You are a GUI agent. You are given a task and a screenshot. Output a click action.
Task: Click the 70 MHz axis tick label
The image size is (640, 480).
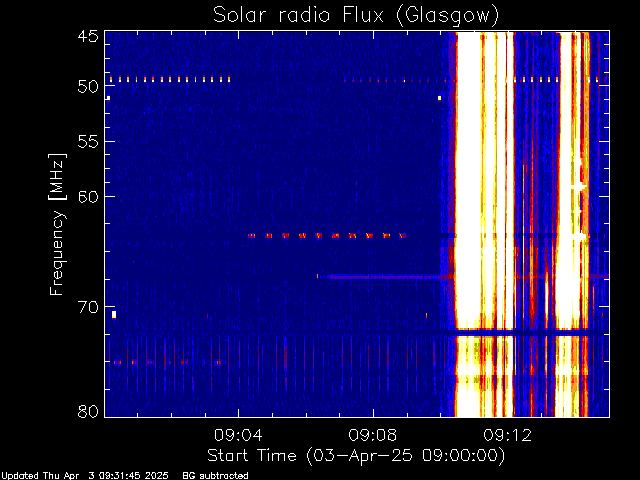click(x=88, y=307)
